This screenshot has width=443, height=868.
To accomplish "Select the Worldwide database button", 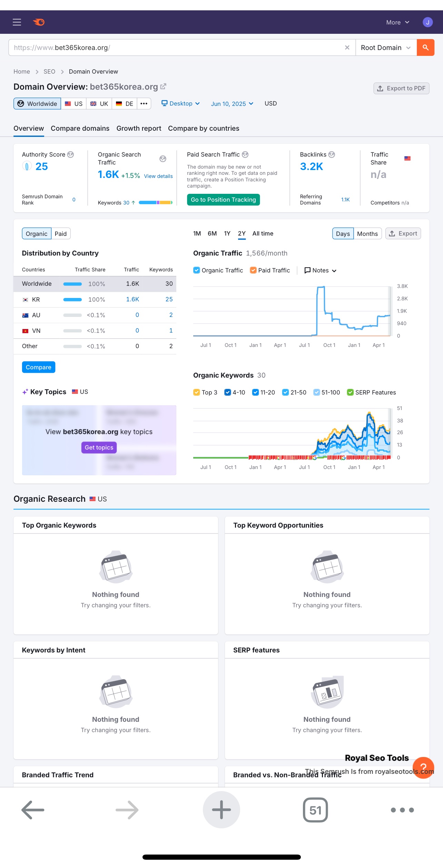I will (37, 103).
